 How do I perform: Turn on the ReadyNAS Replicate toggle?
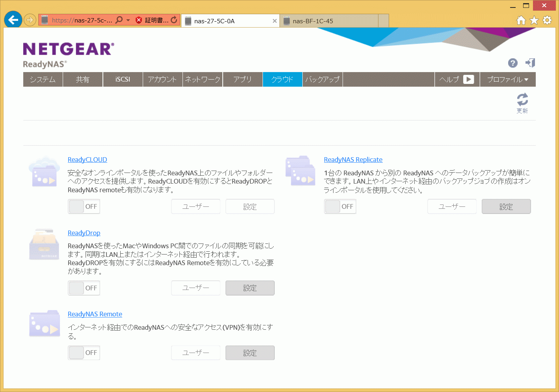[340, 206]
